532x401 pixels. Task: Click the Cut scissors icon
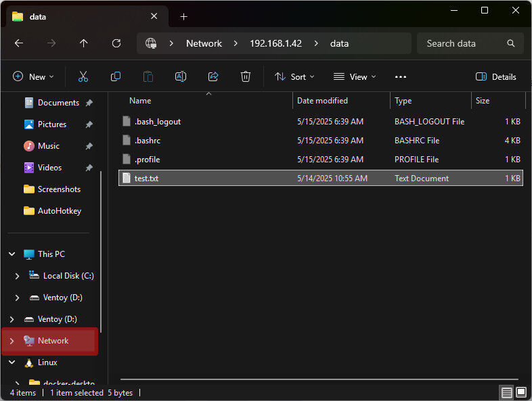(83, 77)
